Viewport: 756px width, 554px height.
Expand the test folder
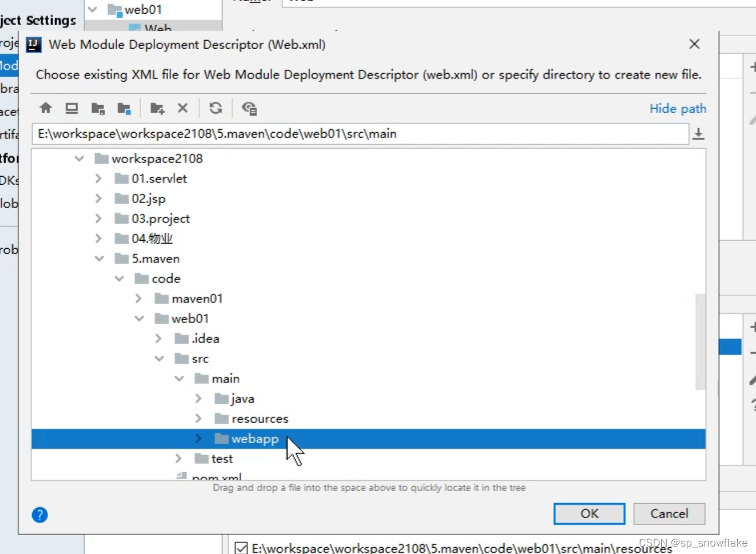pyautogui.click(x=179, y=459)
